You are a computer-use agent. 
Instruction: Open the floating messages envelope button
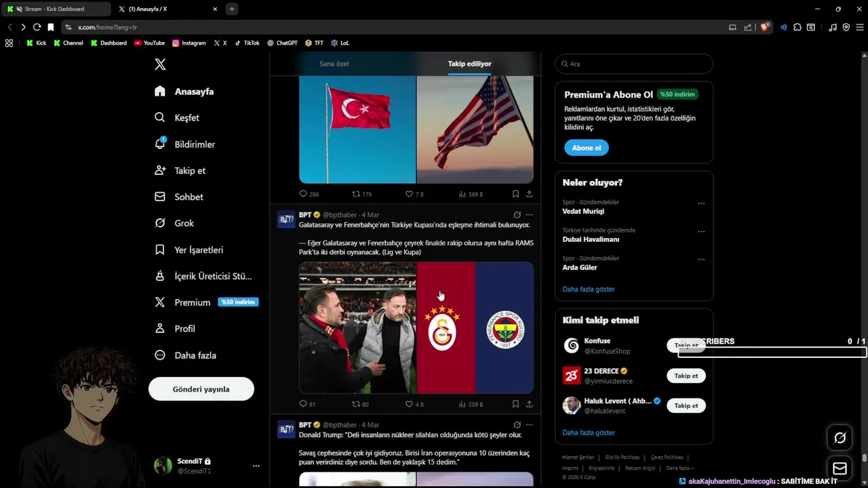840,468
